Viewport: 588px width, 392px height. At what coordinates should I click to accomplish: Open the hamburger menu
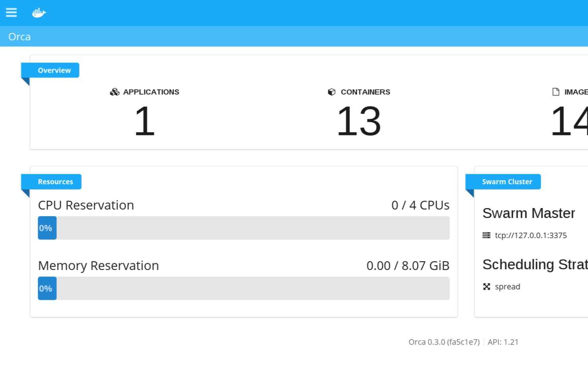point(12,13)
